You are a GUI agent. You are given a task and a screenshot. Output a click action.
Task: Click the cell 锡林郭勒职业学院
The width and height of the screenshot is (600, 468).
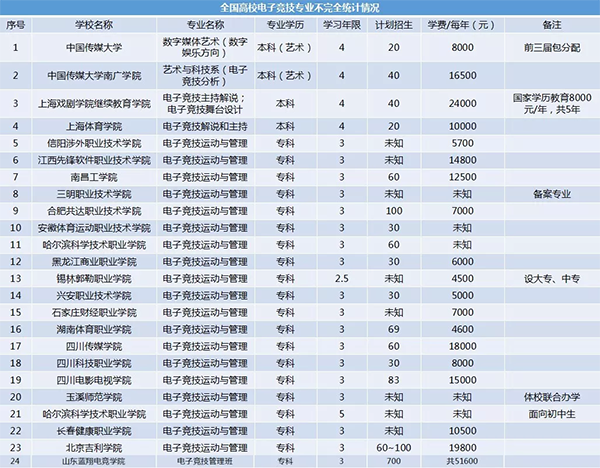point(94,279)
